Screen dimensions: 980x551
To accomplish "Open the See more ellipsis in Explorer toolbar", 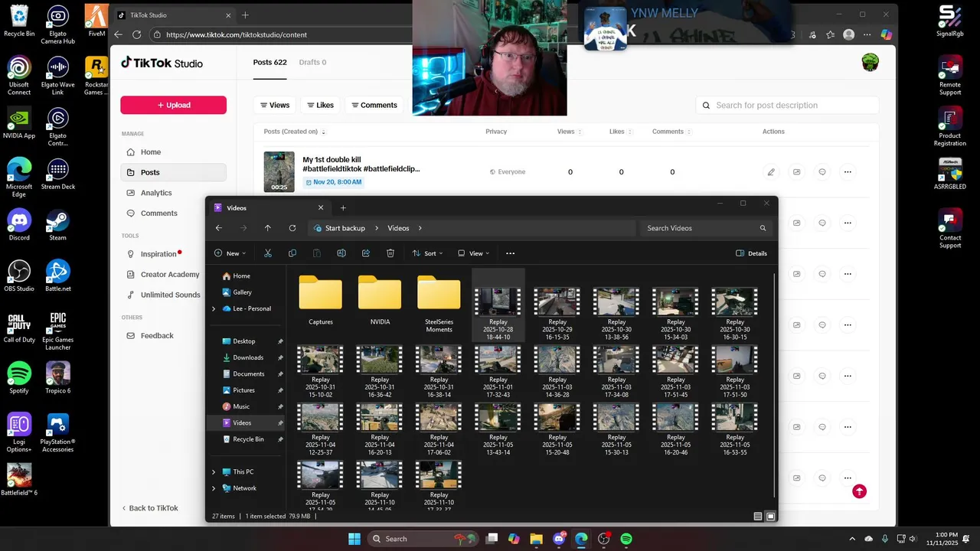I will coord(511,253).
